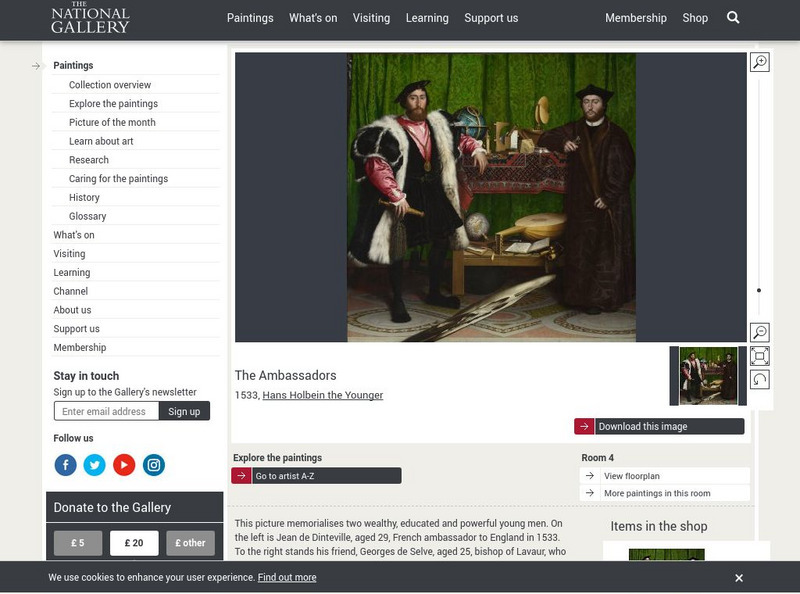800x594 pixels.
Task: Download this image of The Ambassadors
Action: [x=660, y=425]
